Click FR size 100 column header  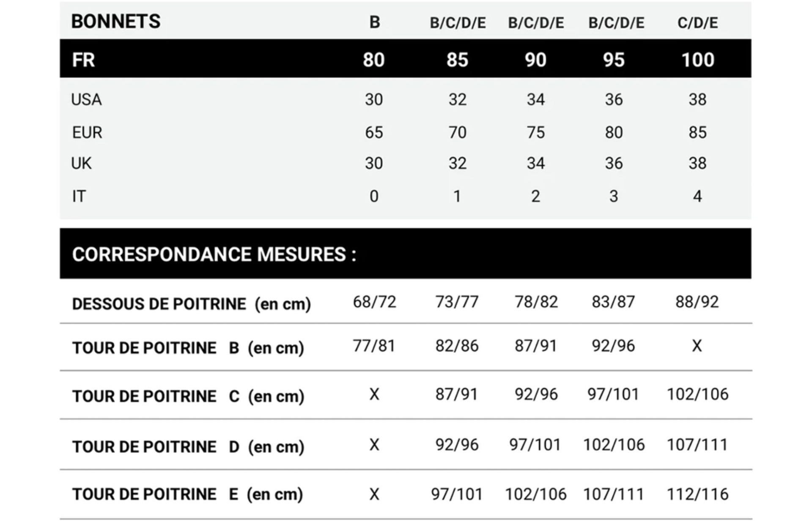tap(697, 60)
